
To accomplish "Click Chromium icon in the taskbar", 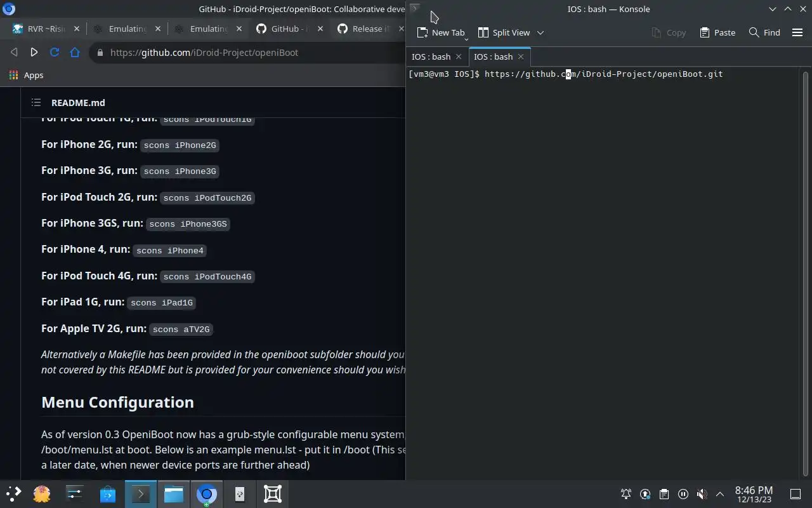I will pos(207,493).
